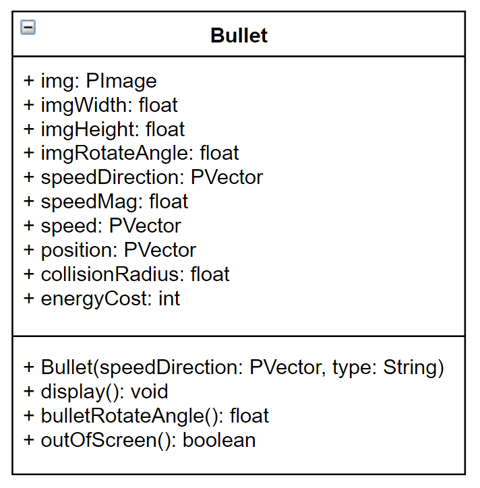
Task: Select the bulletRotateAngle(): float method
Action: point(146,416)
